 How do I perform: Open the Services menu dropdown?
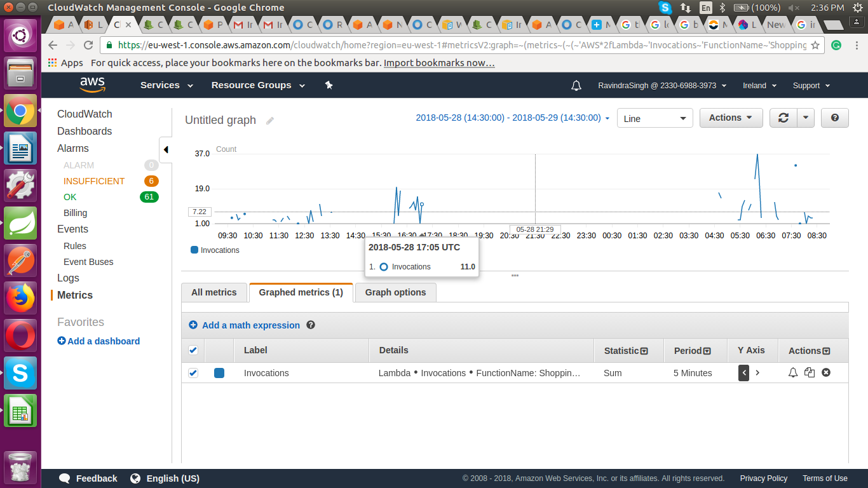point(166,85)
